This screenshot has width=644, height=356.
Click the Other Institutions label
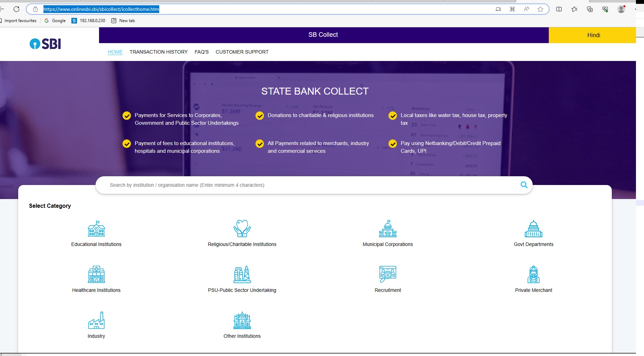tap(242, 336)
